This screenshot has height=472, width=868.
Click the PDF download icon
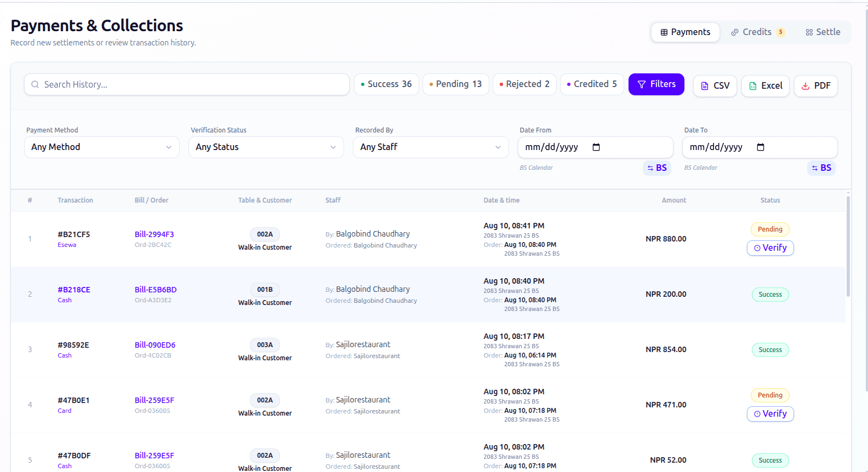[806, 86]
